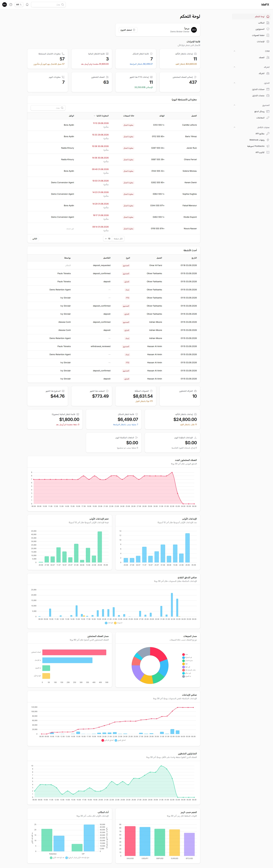This screenshot has height=868, width=273.
Task: Open المعاملات transactions arrows icon
Action: (268, 118)
